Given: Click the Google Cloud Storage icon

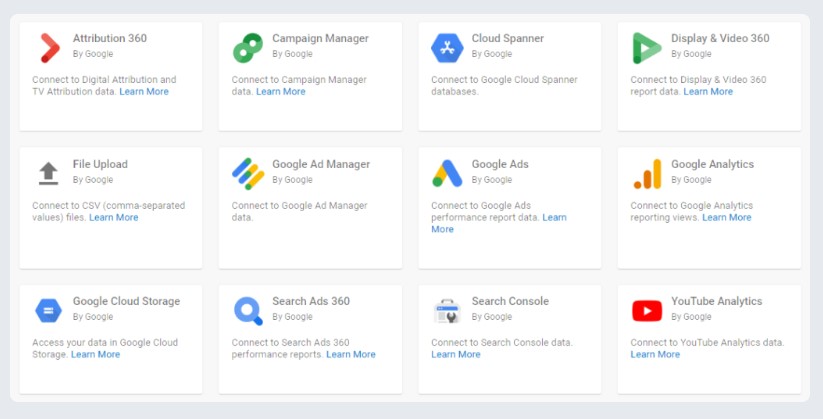Looking at the screenshot, I should click(x=48, y=310).
